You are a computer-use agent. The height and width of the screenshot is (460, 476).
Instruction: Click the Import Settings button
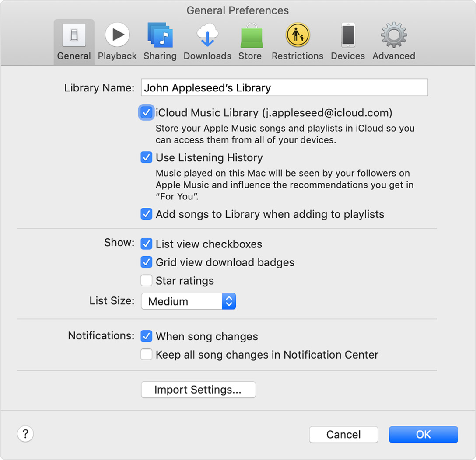point(198,390)
